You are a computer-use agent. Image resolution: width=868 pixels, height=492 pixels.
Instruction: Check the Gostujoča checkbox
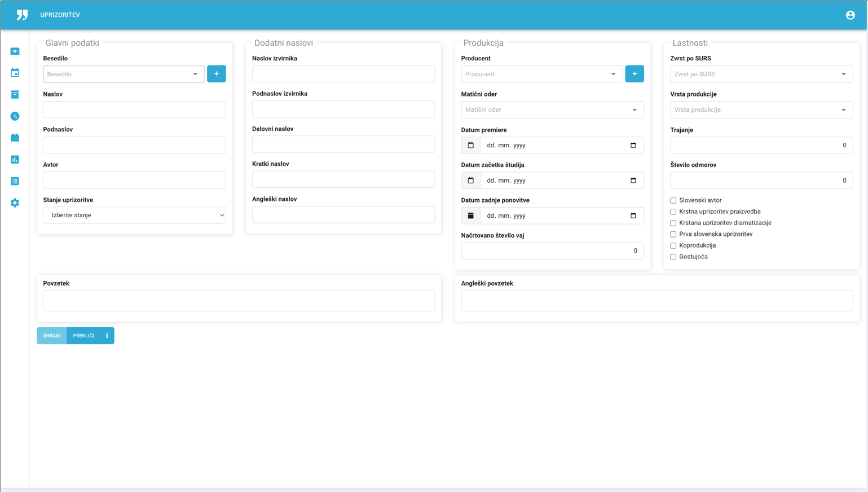[x=673, y=257]
